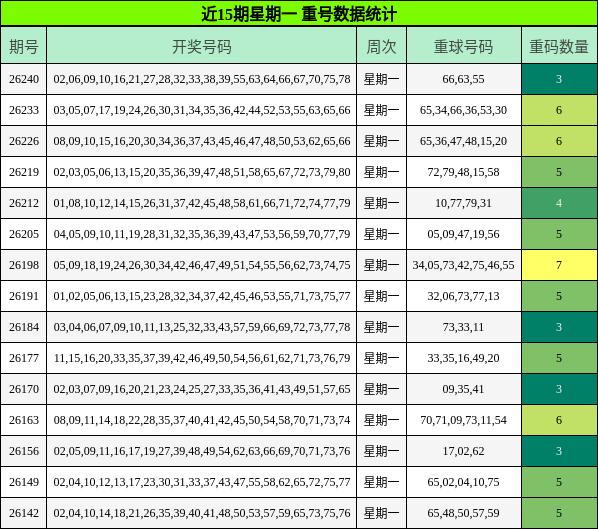Click issue number 26163

(24, 420)
